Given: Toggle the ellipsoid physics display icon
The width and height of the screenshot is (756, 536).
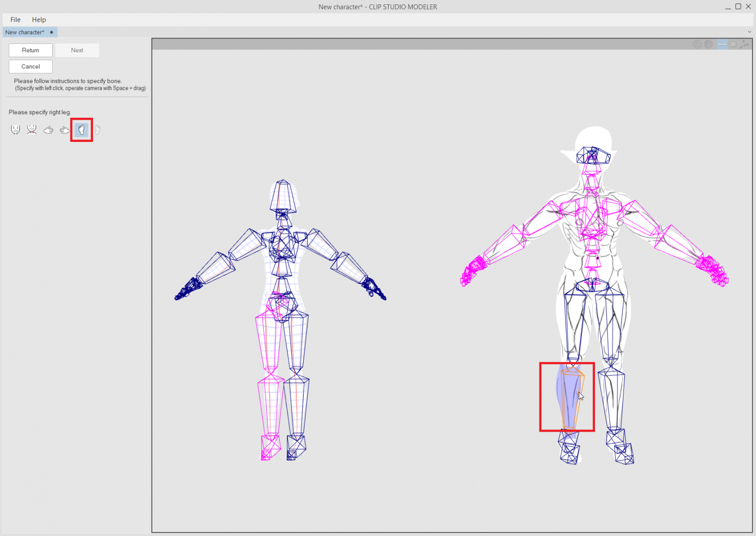Looking at the screenshot, I should [733, 44].
